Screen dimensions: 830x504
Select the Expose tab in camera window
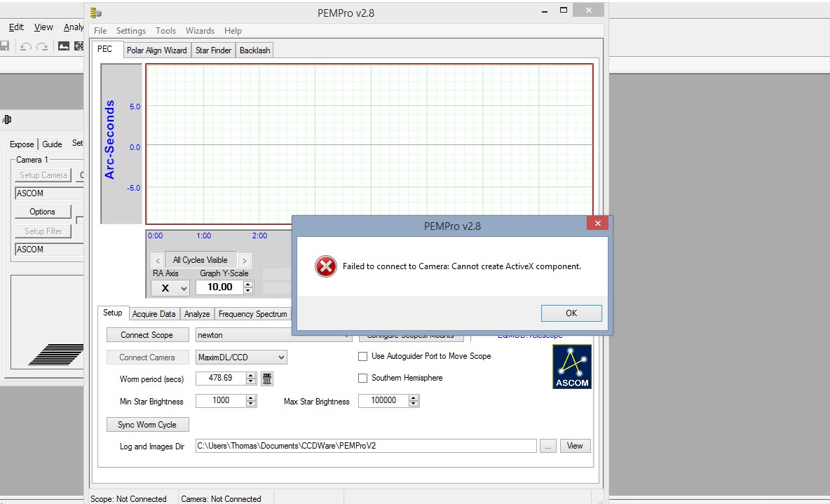[x=22, y=144]
